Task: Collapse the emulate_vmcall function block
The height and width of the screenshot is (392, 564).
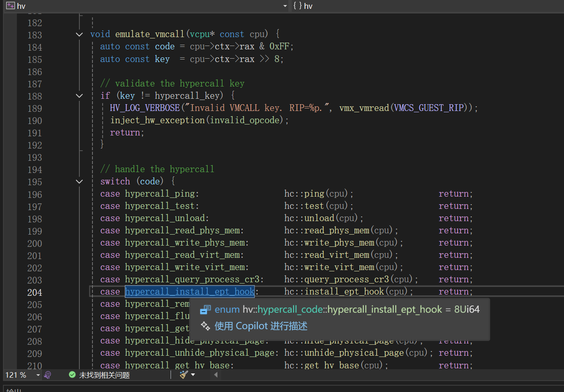Action: (79, 35)
